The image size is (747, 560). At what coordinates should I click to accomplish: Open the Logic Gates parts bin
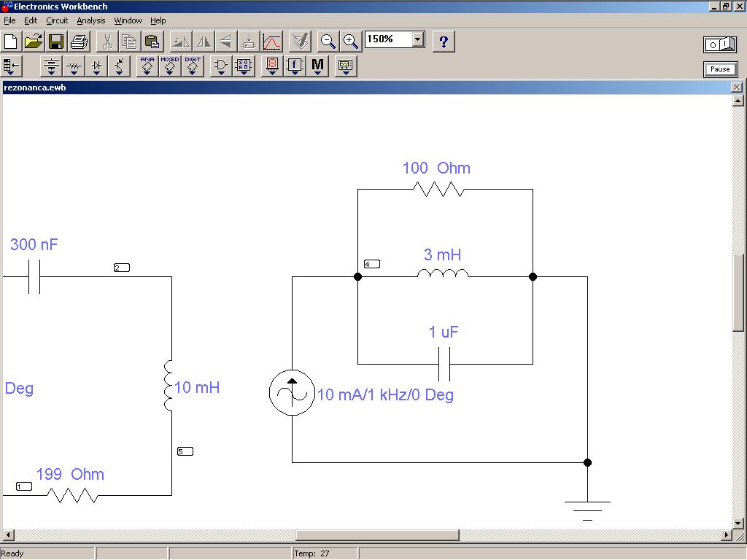point(220,66)
